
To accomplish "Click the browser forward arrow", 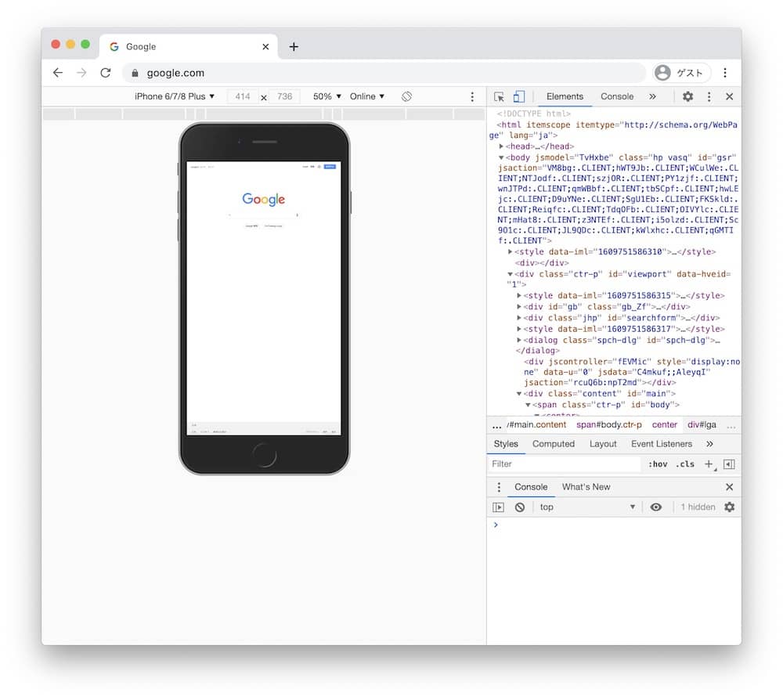I will [81, 73].
